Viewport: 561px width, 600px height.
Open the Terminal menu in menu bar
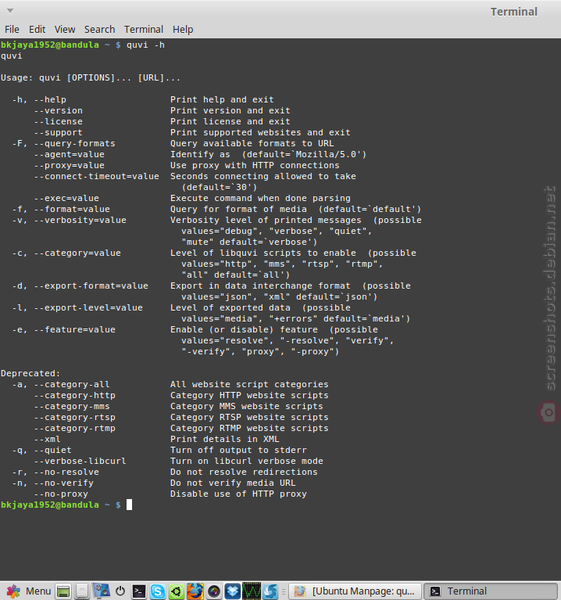click(144, 29)
